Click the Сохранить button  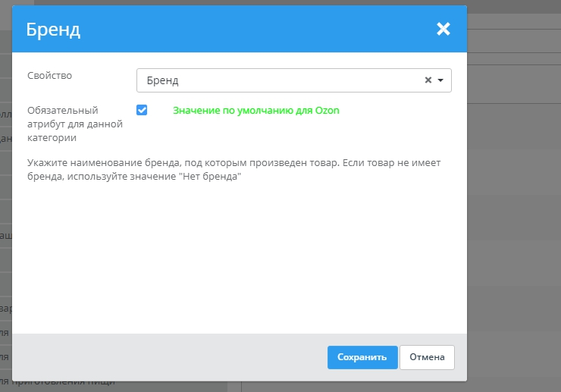click(x=362, y=357)
